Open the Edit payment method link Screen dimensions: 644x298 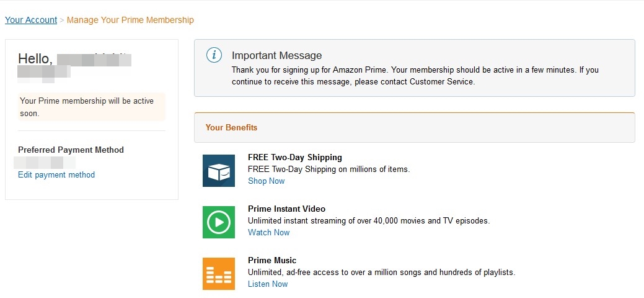click(x=56, y=174)
